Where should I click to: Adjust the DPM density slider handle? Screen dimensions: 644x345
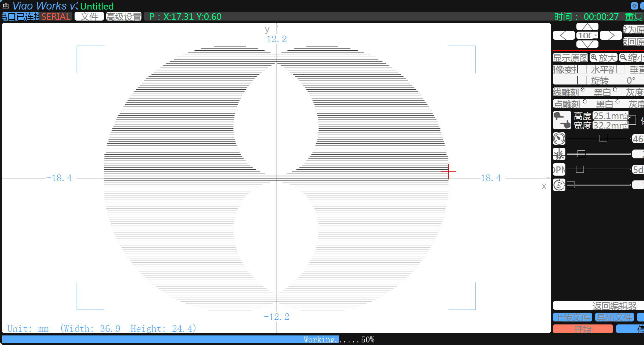pos(580,169)
